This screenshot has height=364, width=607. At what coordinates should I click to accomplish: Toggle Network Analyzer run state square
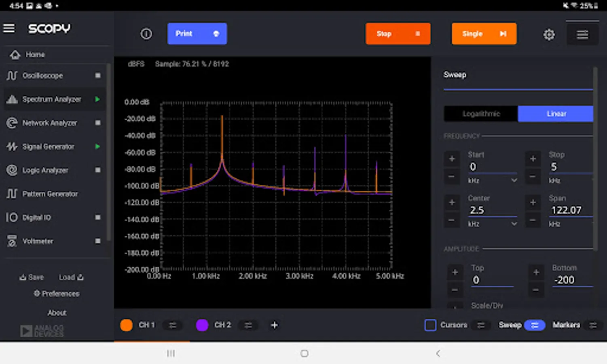pyautogui.click(x=97, y=123)
